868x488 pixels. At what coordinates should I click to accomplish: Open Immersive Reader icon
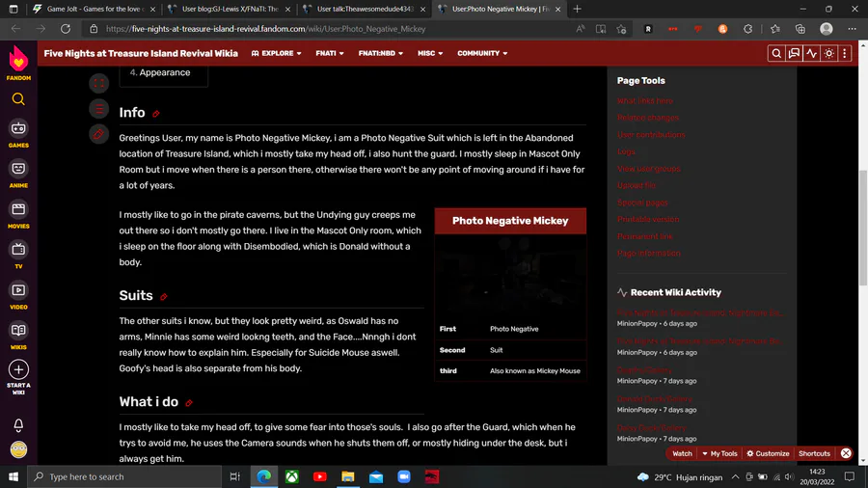601,29
